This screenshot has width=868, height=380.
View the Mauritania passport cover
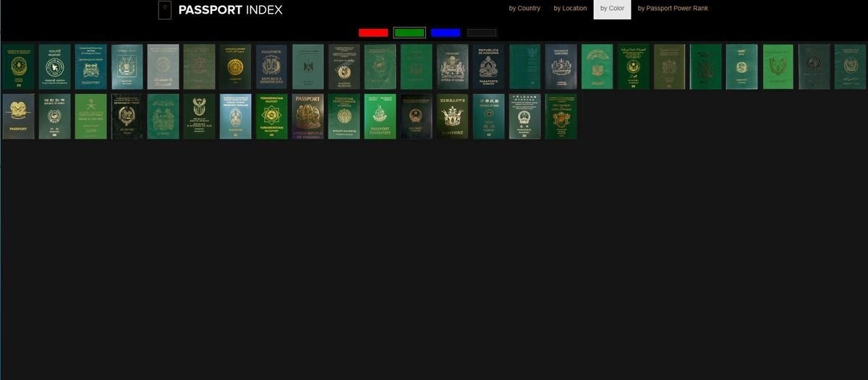[633, 66]
